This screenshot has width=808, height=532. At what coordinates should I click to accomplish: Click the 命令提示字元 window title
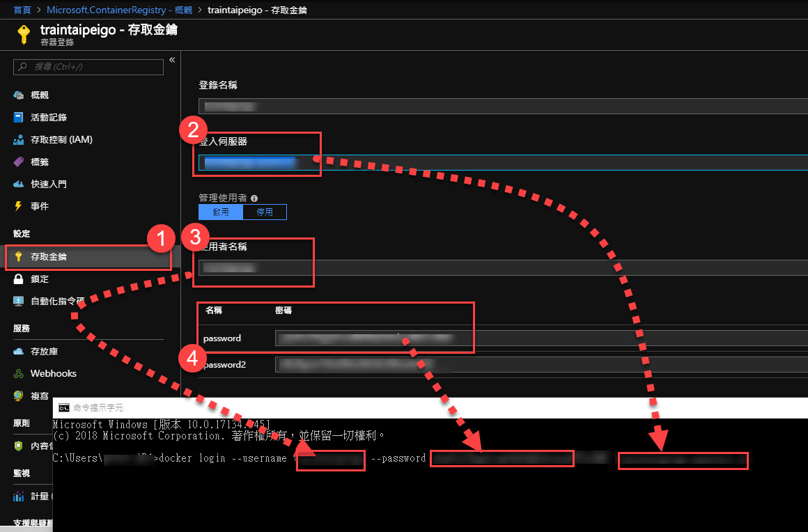(x=98, y=408)
